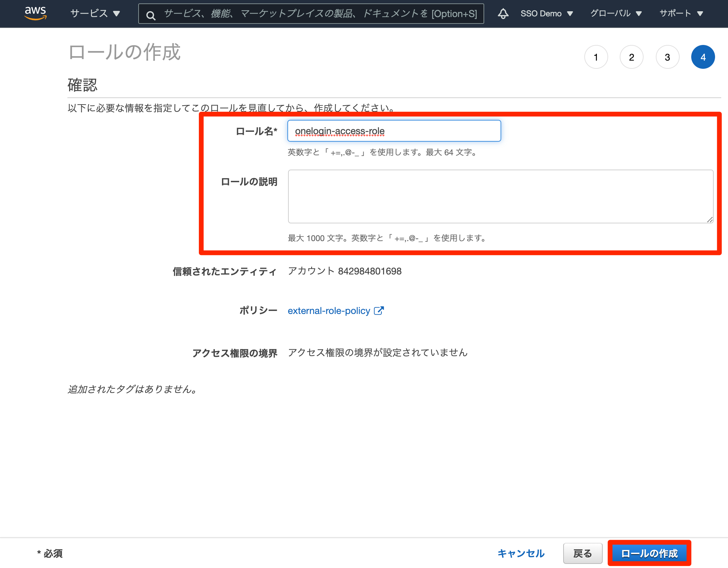Screen dimensions: 728x568
Task: Click the ロール名 input field
Action: point(394,131)
